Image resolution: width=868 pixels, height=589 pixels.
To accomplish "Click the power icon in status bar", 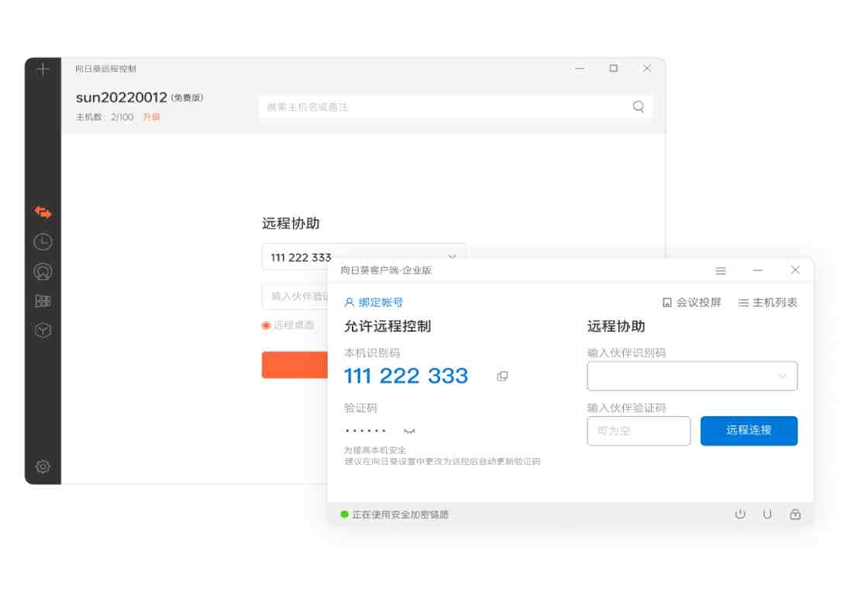I will (x=739, y=514).
